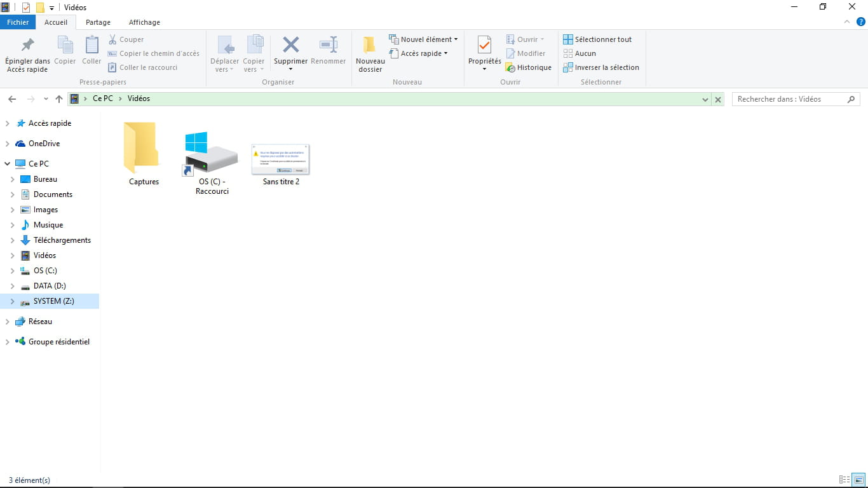Image resolution: width=868 pixels, height=488 pixels.
Task: Select the Sans titre 2 thumbnail
Action: tap(280, 159)
